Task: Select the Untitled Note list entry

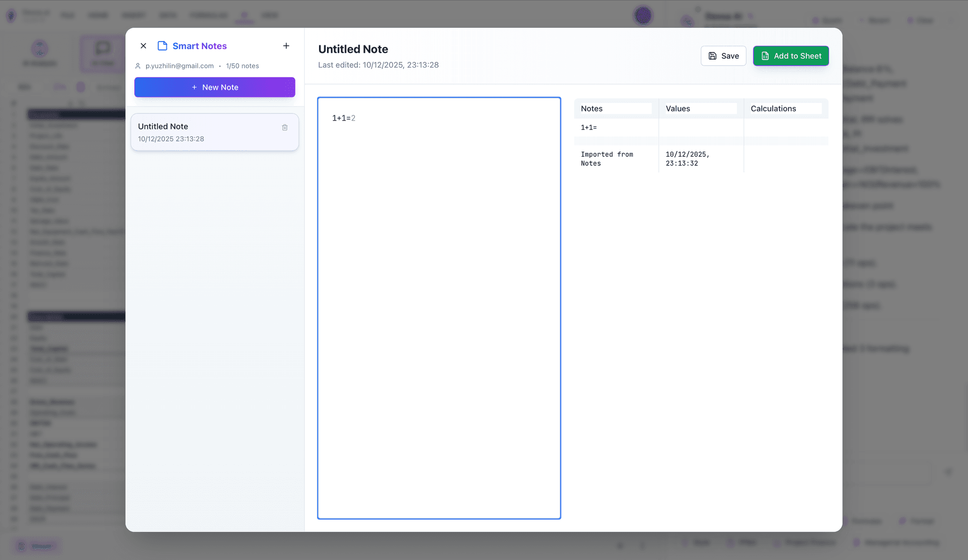Action: pyautogui.click(x=203, y=132)
